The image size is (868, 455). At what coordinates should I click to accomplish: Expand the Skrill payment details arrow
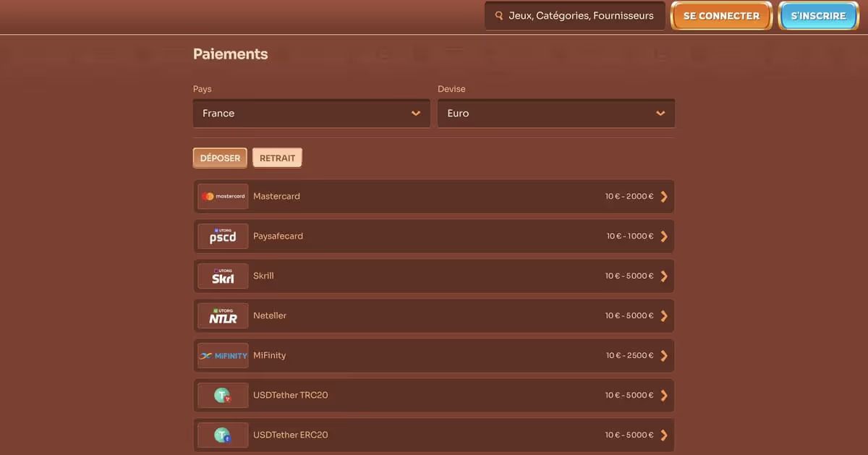(x=664, y=276)
